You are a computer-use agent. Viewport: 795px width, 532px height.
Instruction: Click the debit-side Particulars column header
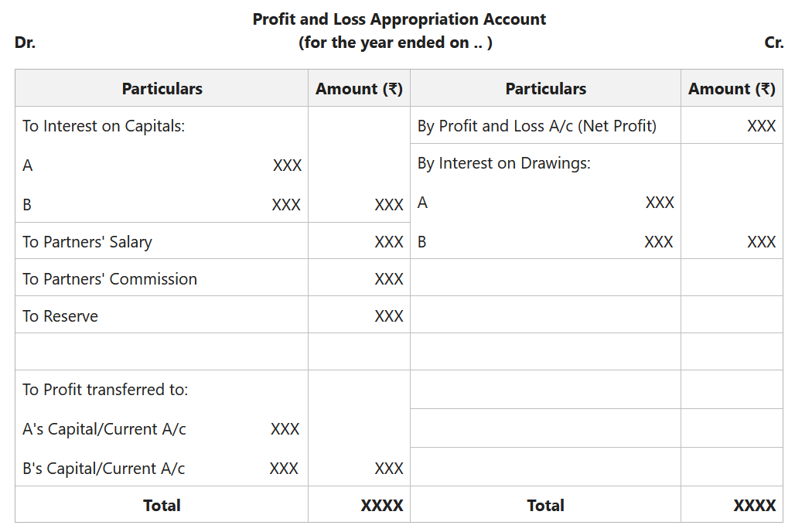click(162, 89)
